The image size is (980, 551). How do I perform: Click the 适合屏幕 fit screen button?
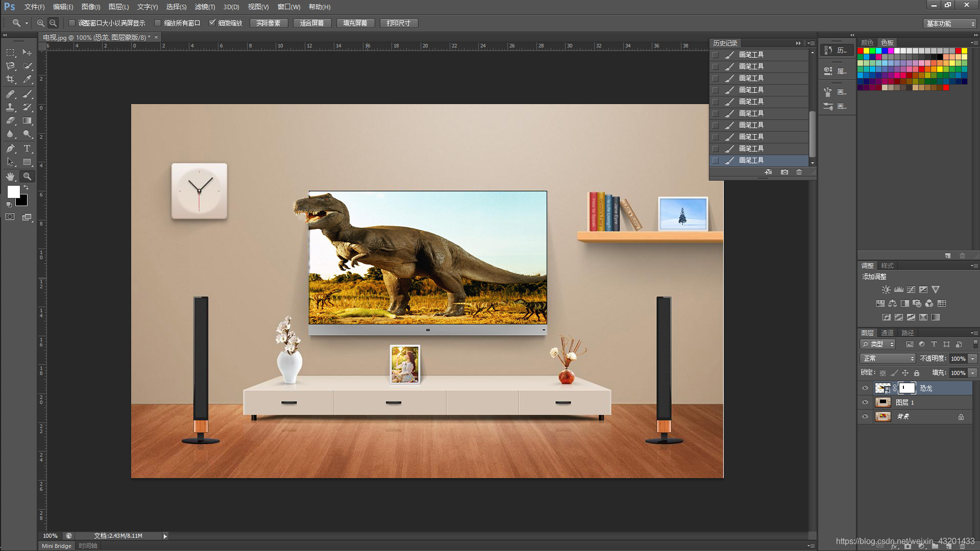tap(312, 23)
